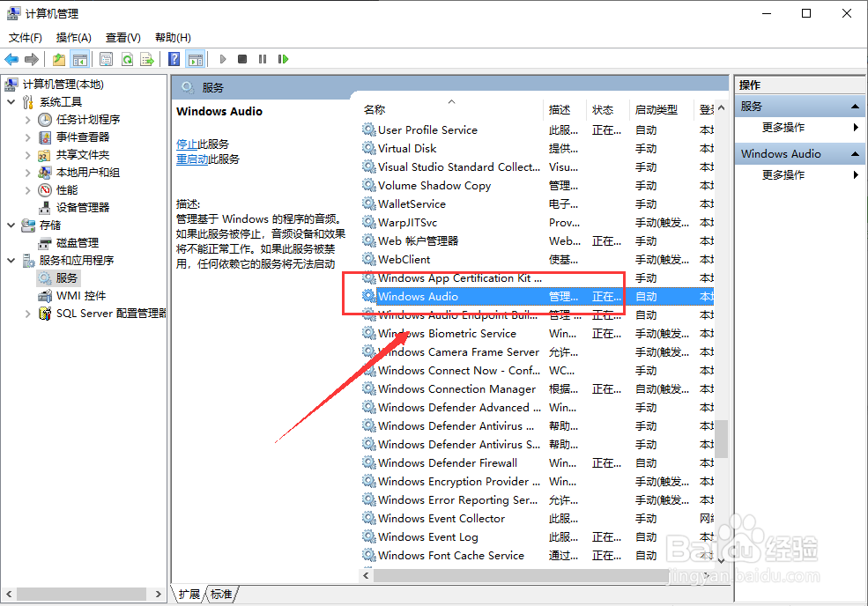Click the Up one level folder icon
The image size is (868, 606).
pyautogui.click(x=59, y=59)
